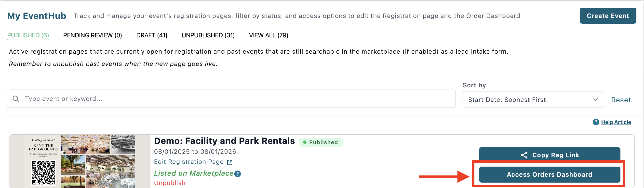Click the Published status badge
This screenshot has width=644, height=188.
click(x=321, y=142)
